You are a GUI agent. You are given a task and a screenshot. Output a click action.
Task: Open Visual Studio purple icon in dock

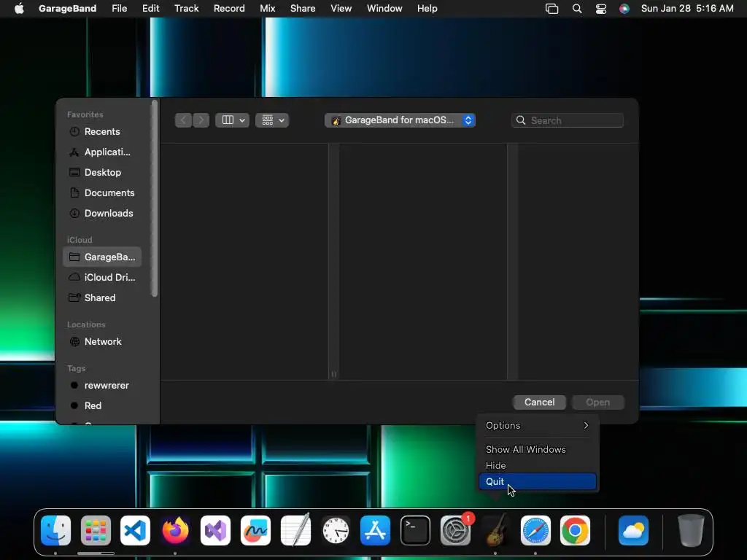point(215,531)
